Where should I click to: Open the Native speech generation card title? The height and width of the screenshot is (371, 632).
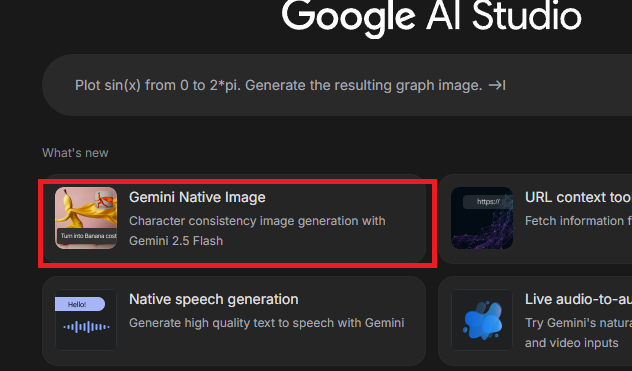pyautogui.click(x=214, y=299)
